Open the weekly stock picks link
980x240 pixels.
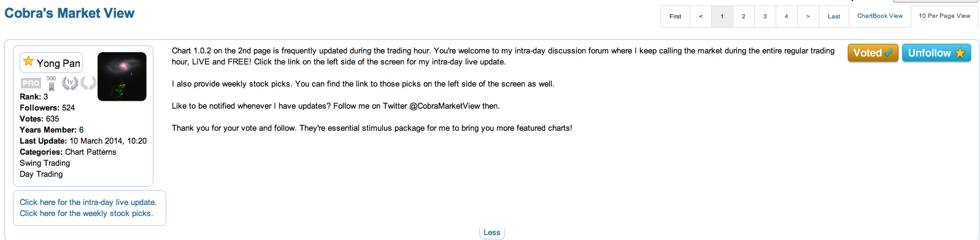[87, 214]
